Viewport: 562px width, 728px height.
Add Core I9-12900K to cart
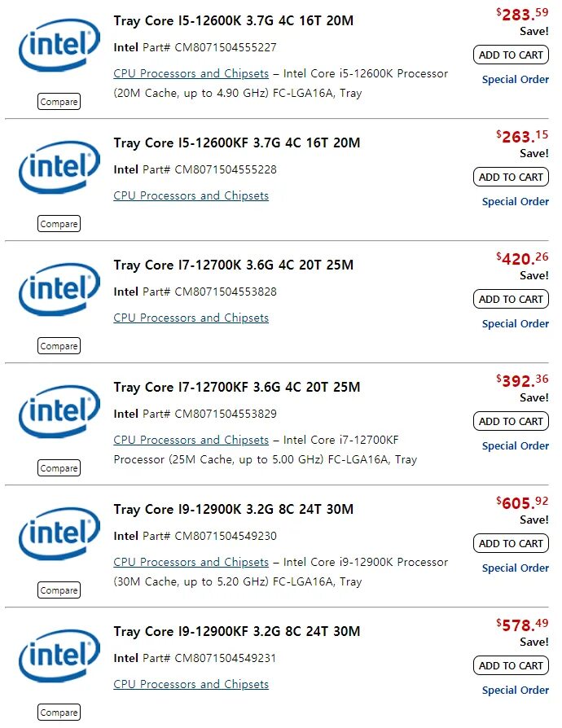tap(511, 543)
